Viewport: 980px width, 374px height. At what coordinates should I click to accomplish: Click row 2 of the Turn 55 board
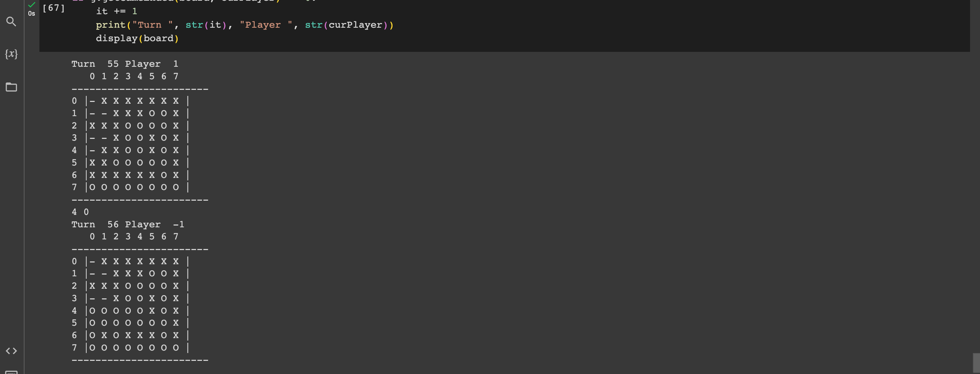click(x=130, y=125)
